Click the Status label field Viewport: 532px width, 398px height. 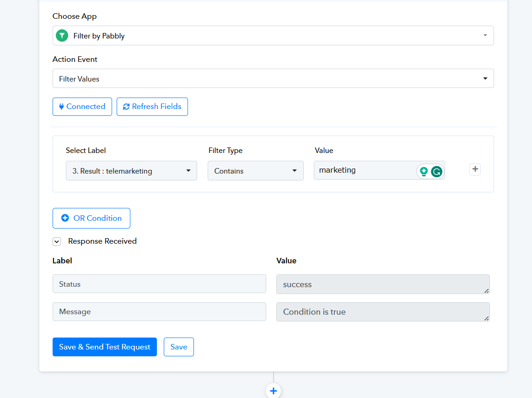tap(159, 284)
